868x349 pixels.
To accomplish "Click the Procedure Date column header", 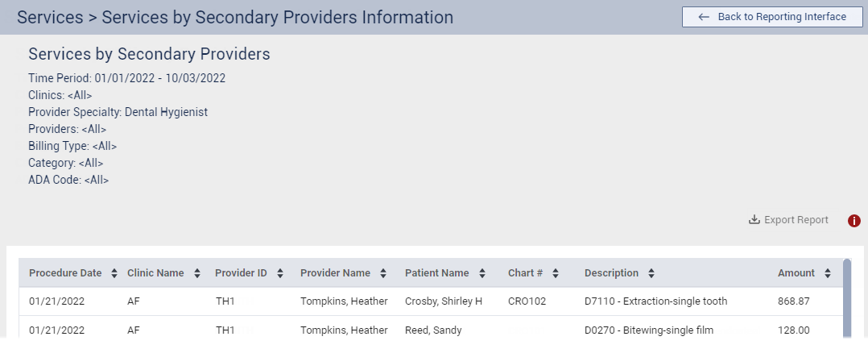I will pyautogui.click(x=65, y=273).
